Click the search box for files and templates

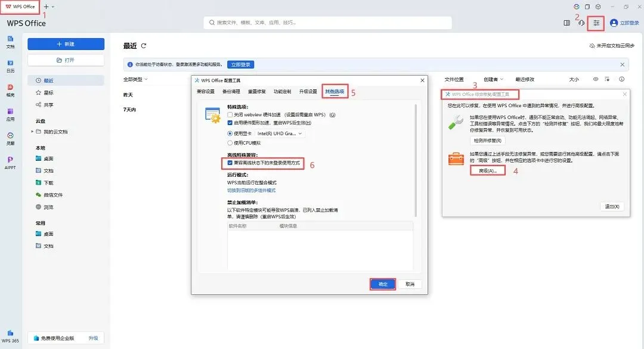pos(328,23)
